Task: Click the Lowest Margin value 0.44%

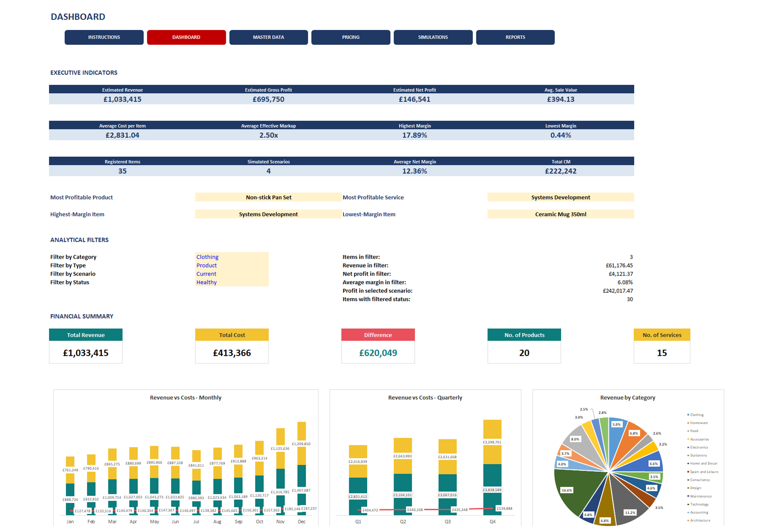Action: pyautogui.click(x=561, y=135)
